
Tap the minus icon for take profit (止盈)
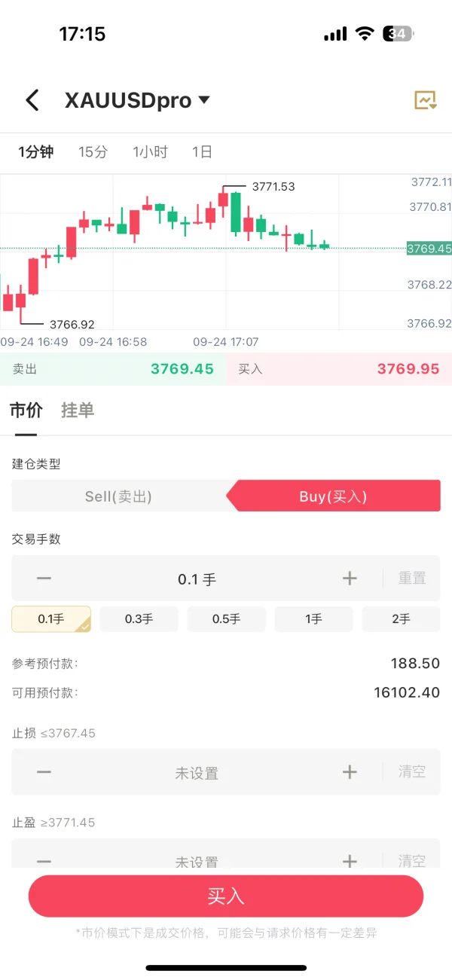point(44,861)
